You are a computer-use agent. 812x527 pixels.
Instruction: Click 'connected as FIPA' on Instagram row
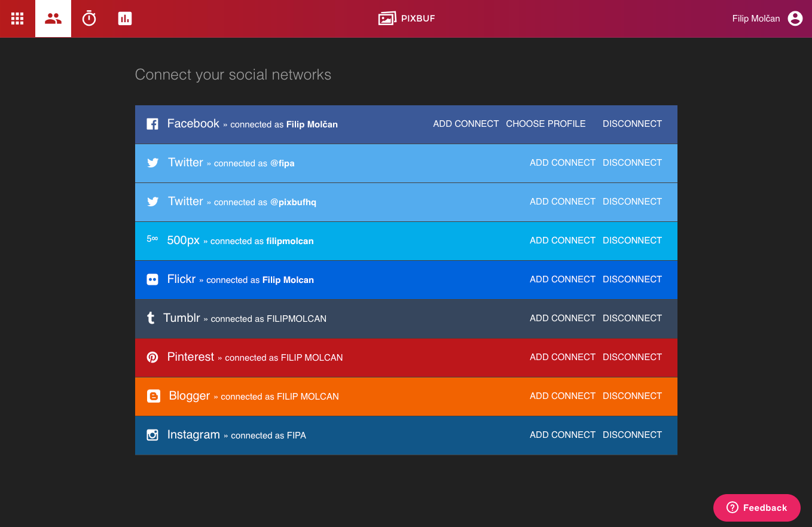(268, 435)
